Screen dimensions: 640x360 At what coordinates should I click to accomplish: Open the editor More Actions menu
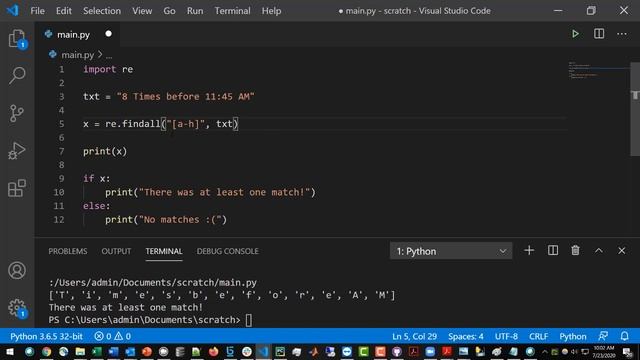click(x=622, y=34)
